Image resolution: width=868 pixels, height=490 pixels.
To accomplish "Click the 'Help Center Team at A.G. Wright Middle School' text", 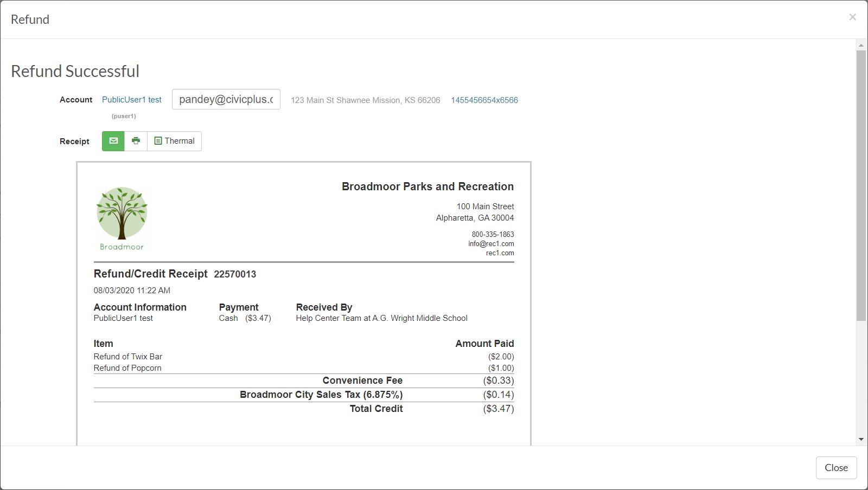I will coord(381,318).
